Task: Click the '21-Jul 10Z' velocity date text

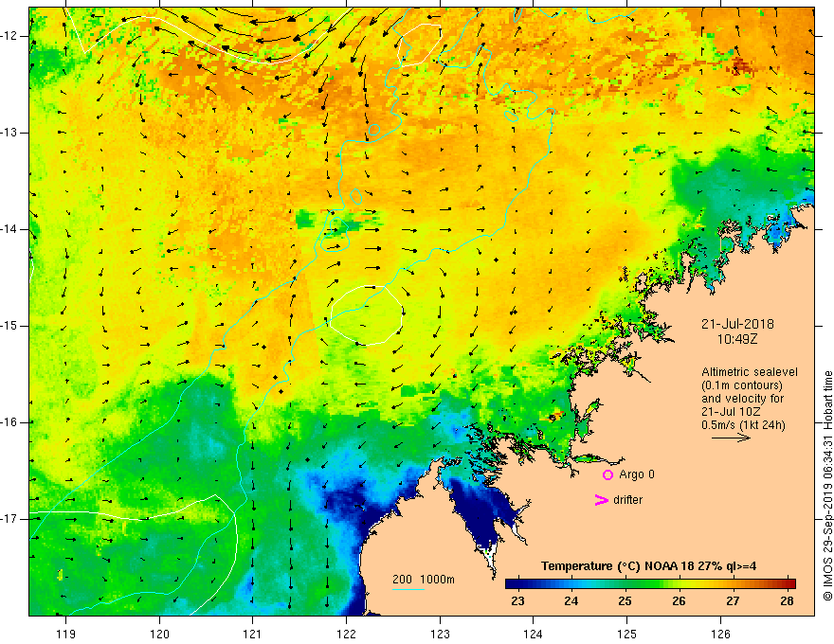Action: (731, 412)
